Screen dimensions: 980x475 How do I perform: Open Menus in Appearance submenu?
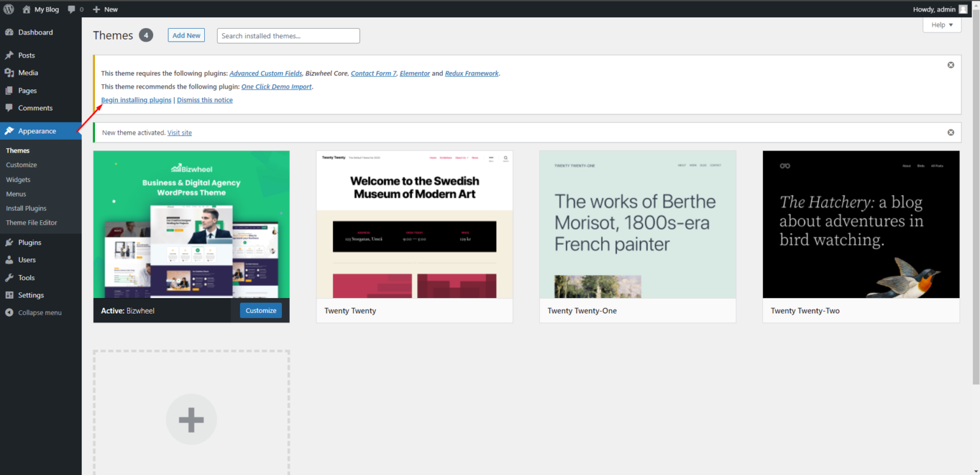pos(16,194)
